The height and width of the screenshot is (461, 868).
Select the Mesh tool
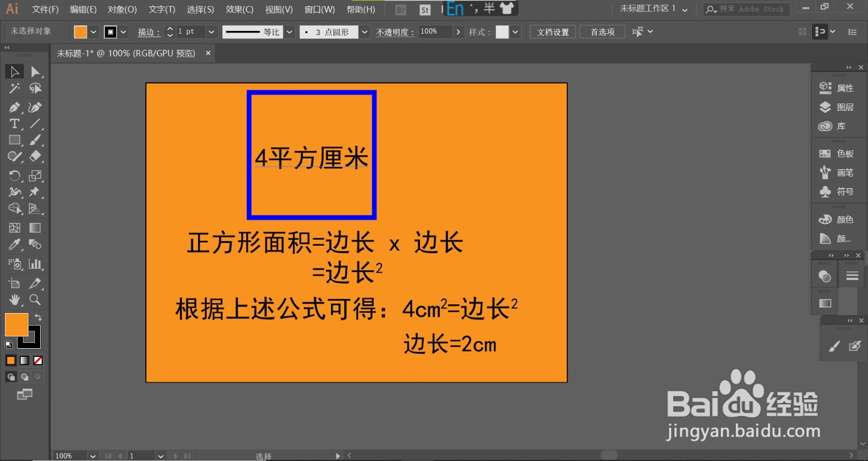click(x=15, y=228)
